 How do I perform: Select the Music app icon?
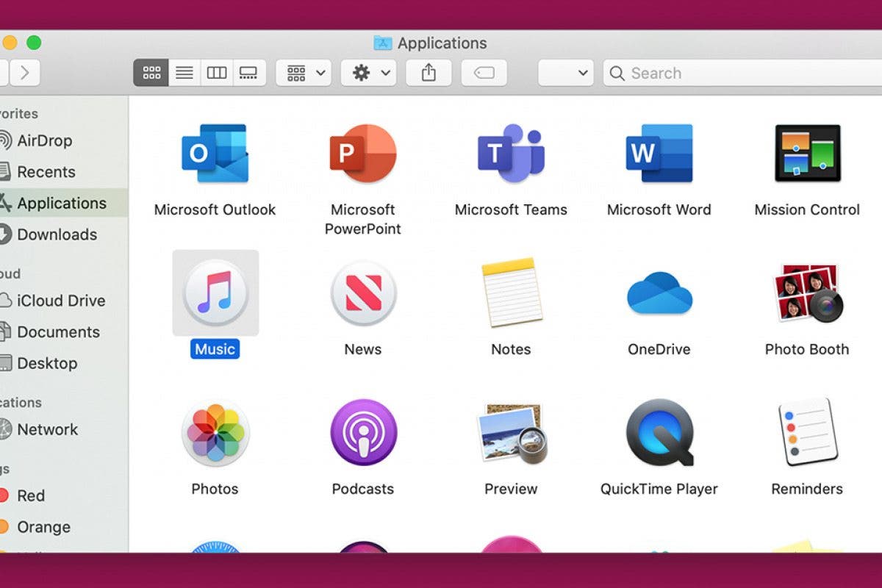click(x=215, y=293)
